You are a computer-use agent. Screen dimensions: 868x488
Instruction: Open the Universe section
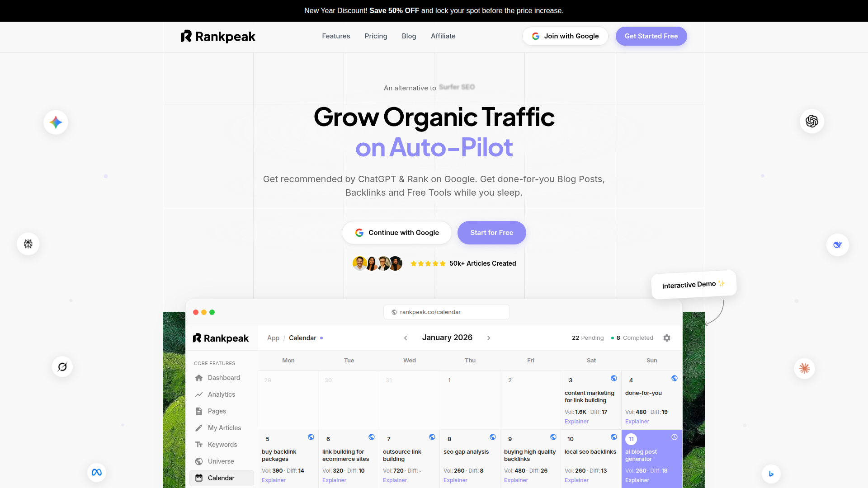pos(221,461)
